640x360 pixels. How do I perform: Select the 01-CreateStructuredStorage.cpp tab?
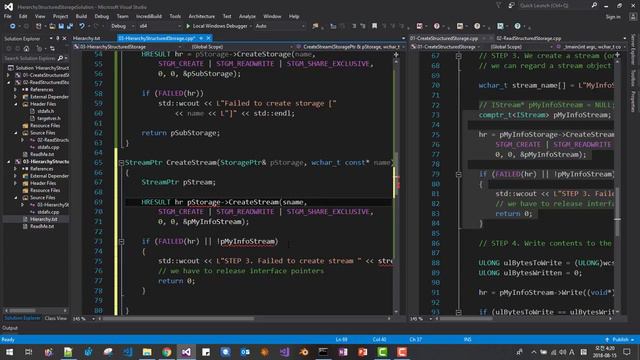tap(444, 38)
